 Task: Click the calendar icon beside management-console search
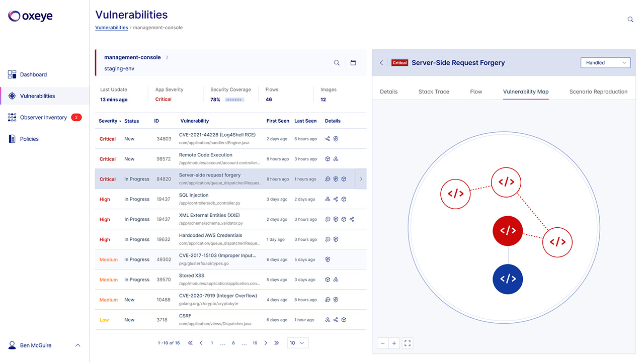pos(353,63)
